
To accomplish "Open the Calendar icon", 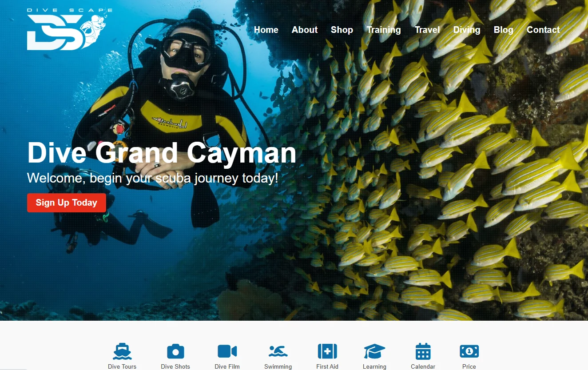I will [423, 351].
